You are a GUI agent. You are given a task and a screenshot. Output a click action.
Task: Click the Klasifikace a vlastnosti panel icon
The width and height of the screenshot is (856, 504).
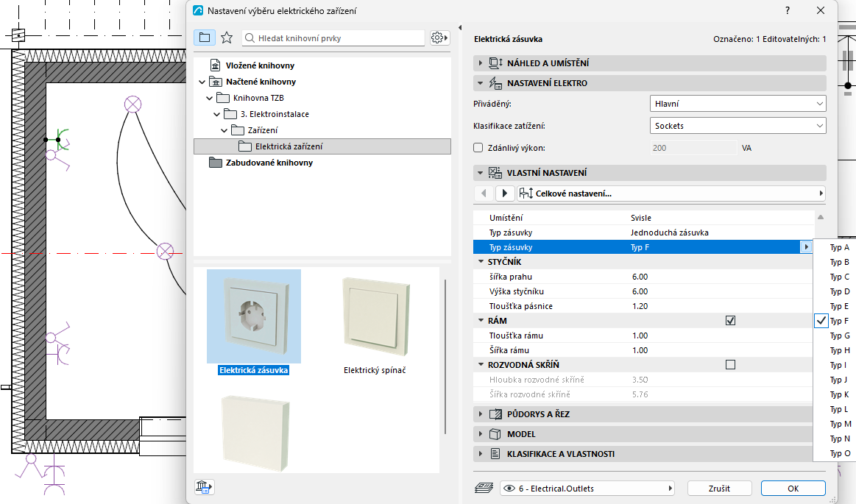click(495, 454)
